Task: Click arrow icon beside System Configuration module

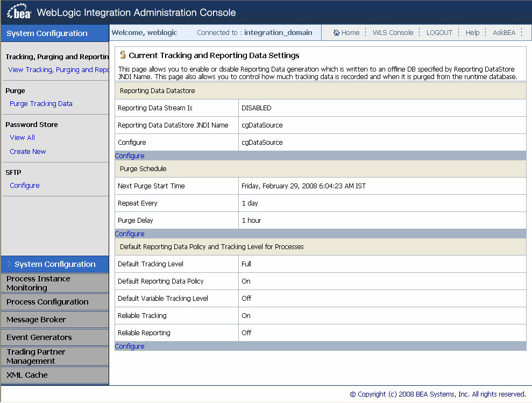Action: (9, 264)
